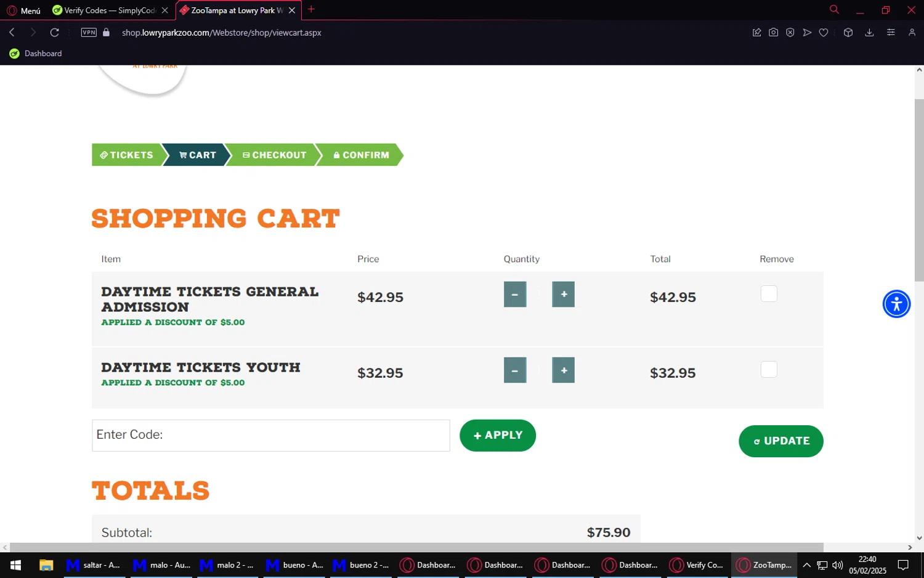
Task: Go to the Checkout step
Action: point(274,155)
